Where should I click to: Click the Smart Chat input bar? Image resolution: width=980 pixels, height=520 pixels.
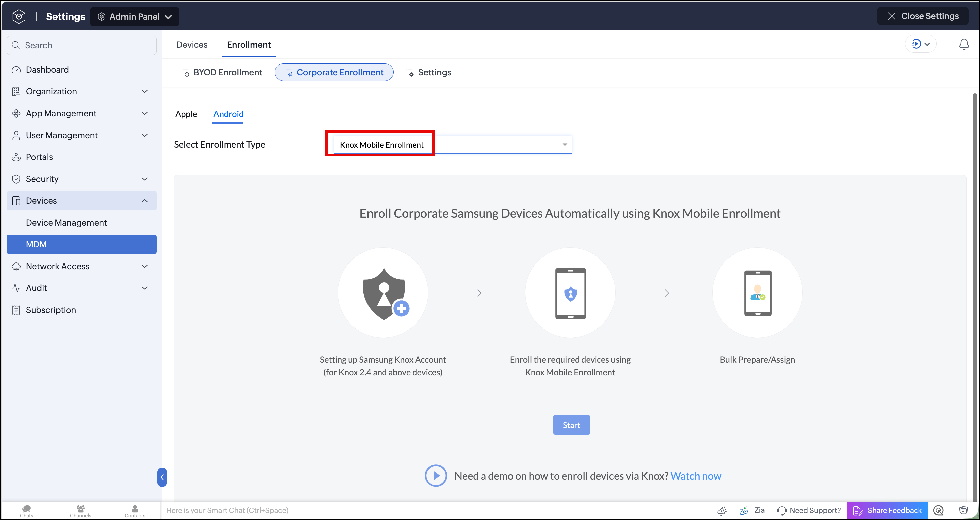(x=435, y=511)
